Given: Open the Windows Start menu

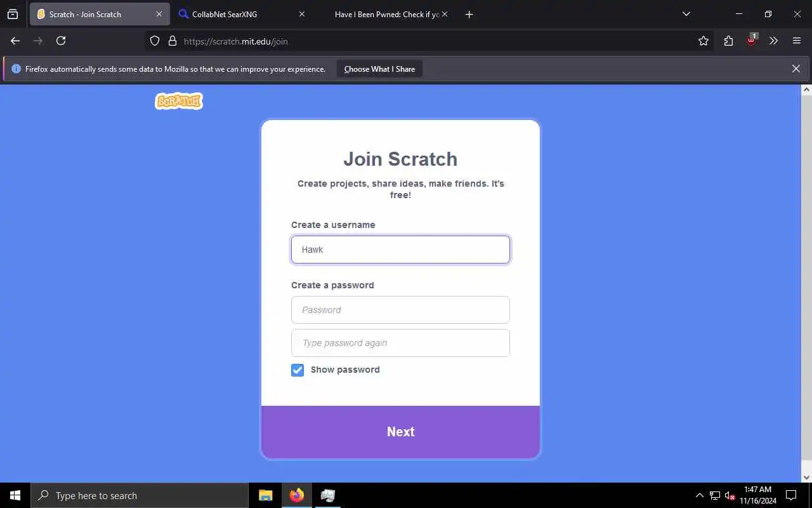Looking at the screenshot, I should (x=15, y=495).
